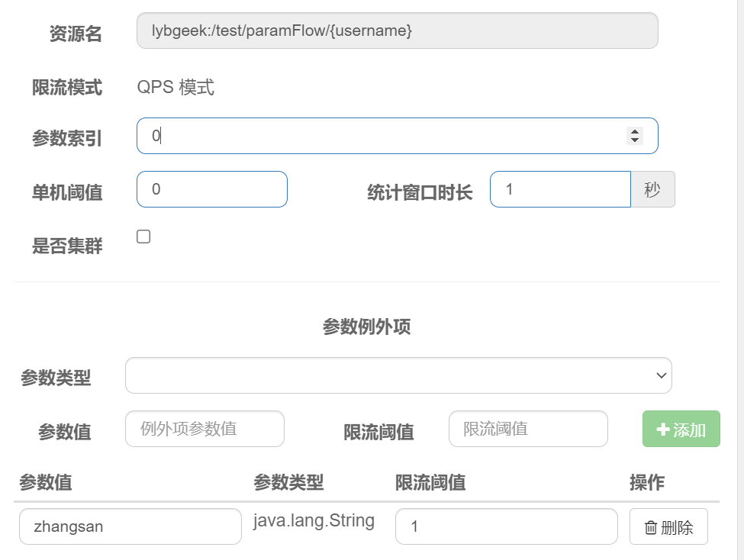The image size is (744, 560).
Task: Click the green 添加 button
Action: (x=681, y=429)
